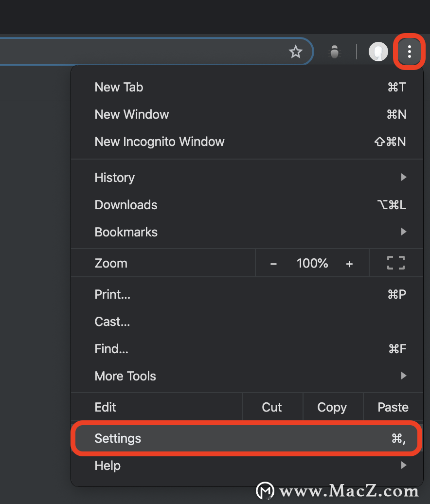This screenshot has width=430, height=504.
Task: Select Downloads menu item
Action: click(x=247, y=205)
